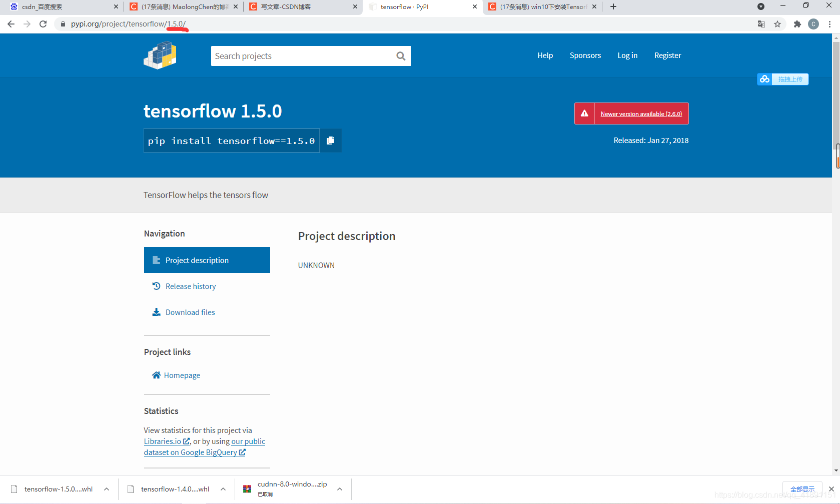The width and height of the screenshot is (840, 504).
Task: Click 'TensorFlow helps the tensors flow' text
Action: (206, 195)
